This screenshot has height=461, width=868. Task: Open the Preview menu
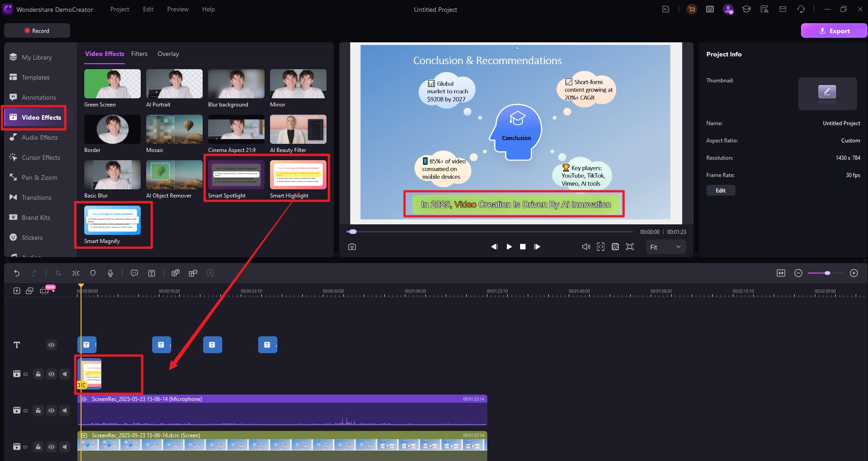click(x=178, y=9)
